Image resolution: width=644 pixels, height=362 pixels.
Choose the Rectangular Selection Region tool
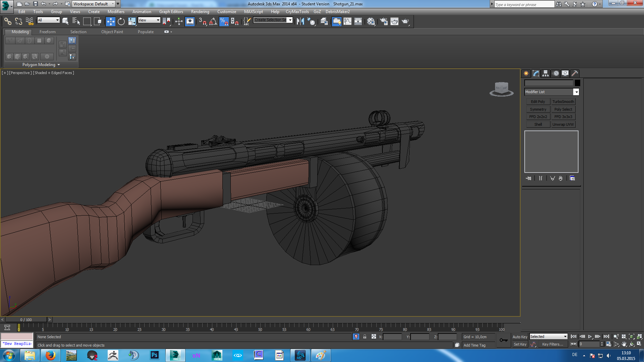tap(87, 21)
